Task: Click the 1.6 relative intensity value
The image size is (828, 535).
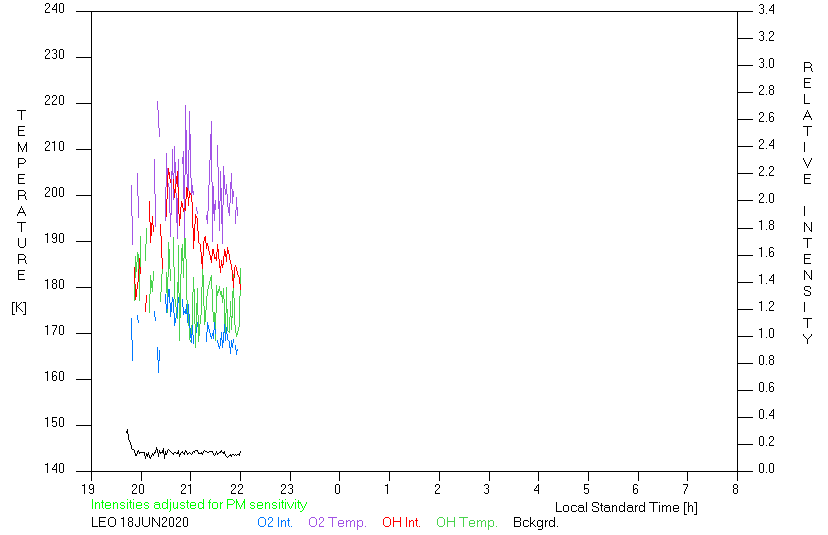Action: [x=766, y=252]
